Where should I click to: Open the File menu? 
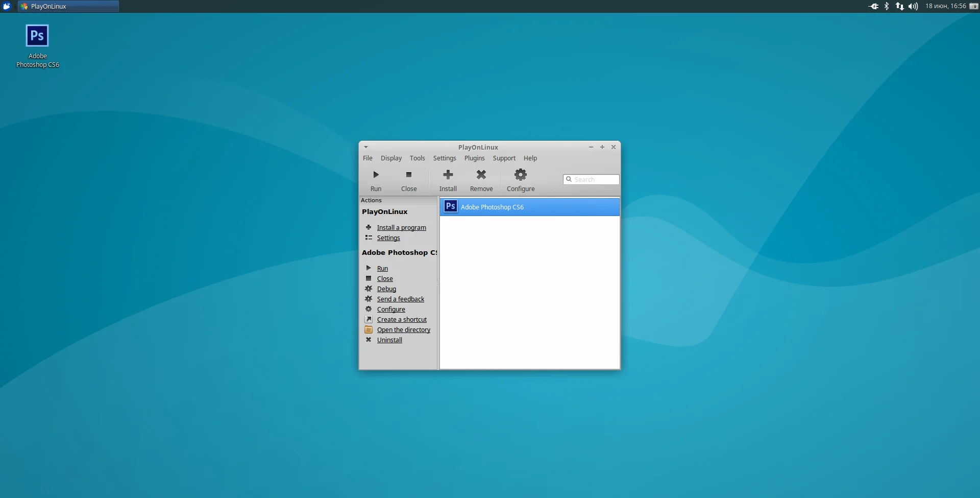tap(367, 158)
